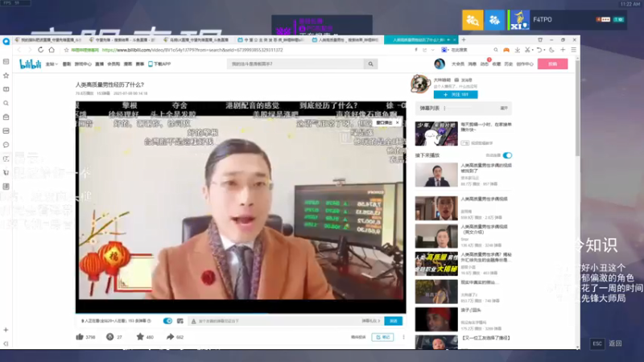This screenshot has width=644, height=362.
Task: Click the browser back arrow
Action: 19,50
